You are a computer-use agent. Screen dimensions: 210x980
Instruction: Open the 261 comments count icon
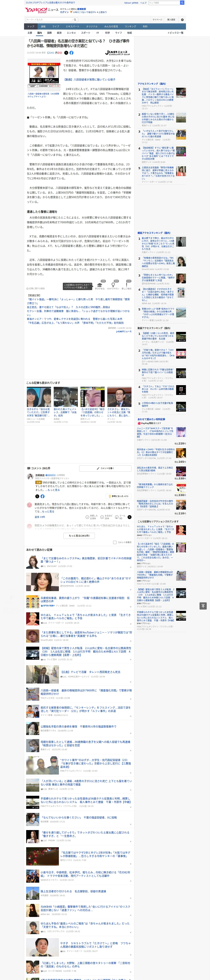51,53
